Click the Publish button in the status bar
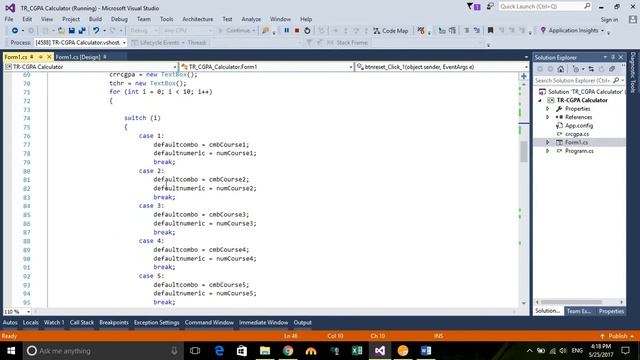Image resolution: width=640 pixels, height=360 pixels. click(617, 336)
